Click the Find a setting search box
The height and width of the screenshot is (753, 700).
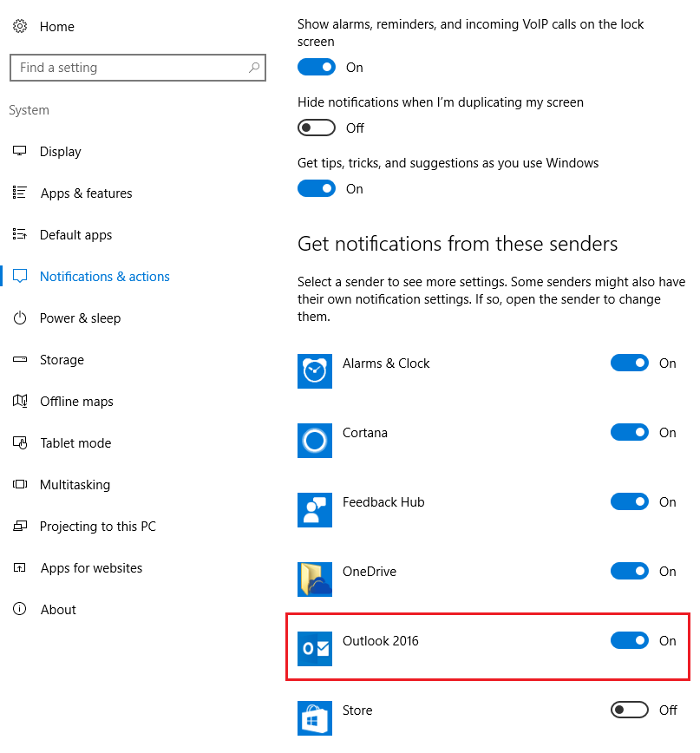click(x=138, y=68)
